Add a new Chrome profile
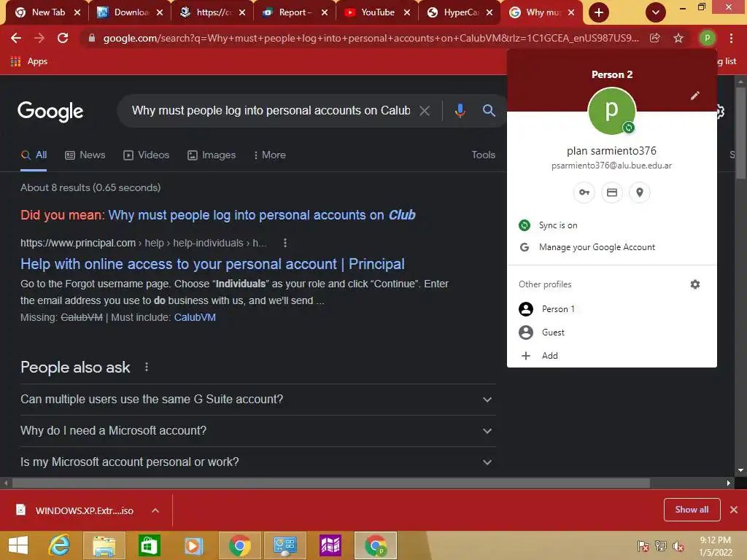747x560 pixels. [x=612, y=356]
